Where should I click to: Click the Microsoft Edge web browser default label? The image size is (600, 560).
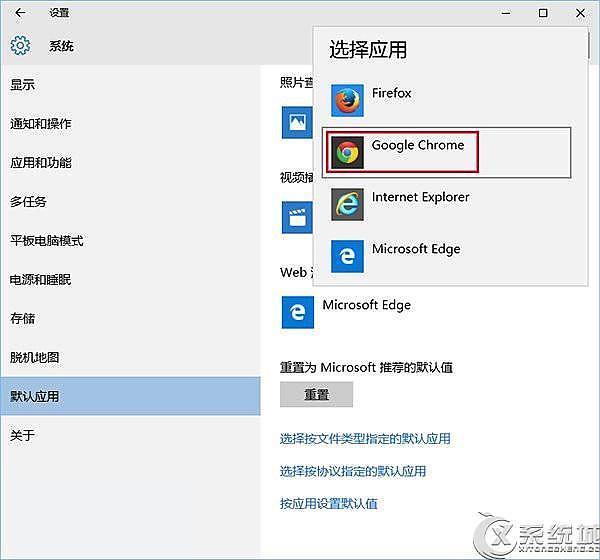[x=367, y=305]
